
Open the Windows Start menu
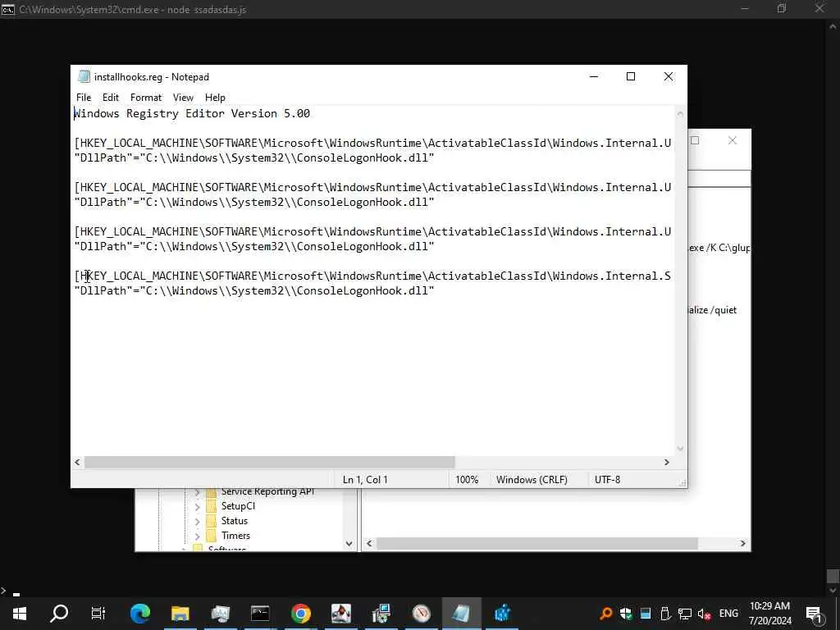point(20,614)
